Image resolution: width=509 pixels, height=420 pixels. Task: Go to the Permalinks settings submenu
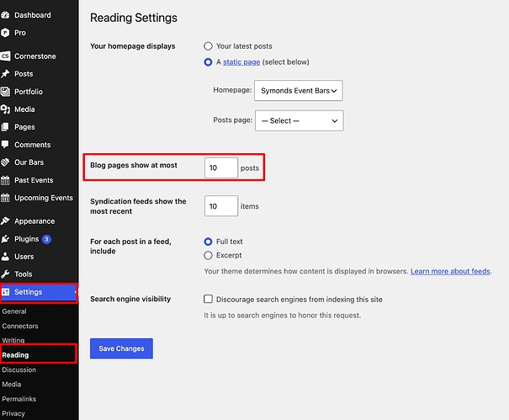coord(19,399)
